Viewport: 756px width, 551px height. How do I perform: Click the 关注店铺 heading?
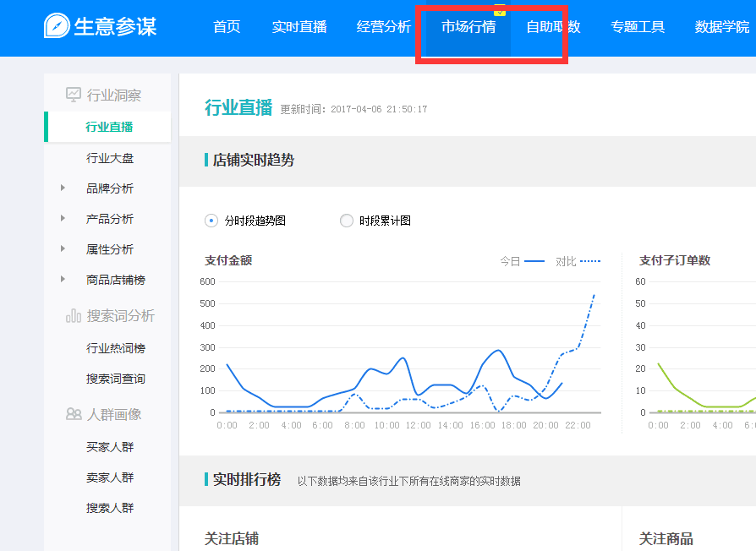tap(232, 538)
